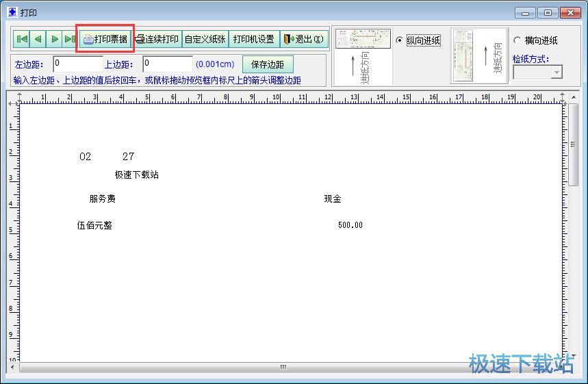Screen dimensions: 588x384
Task: Focus the 上边距 top margin field
Action: click(x=168, y=64)
